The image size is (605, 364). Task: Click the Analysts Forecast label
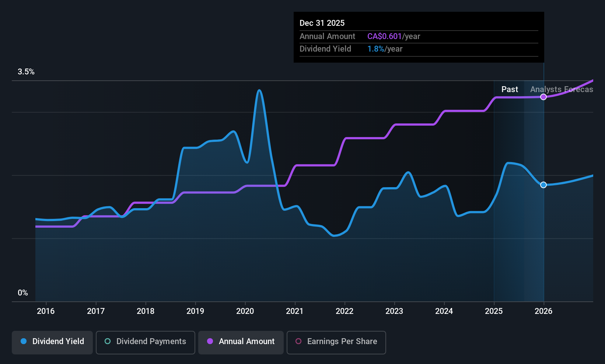(561, 90)
